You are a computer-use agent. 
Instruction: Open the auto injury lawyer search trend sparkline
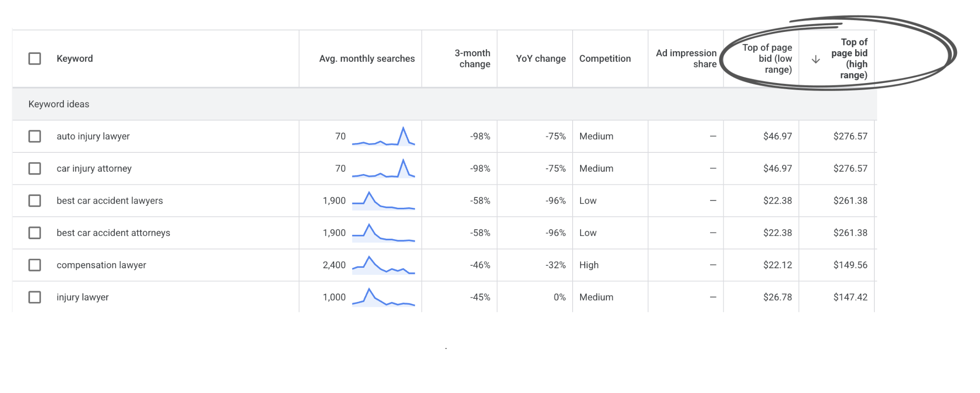pos(383,136)
